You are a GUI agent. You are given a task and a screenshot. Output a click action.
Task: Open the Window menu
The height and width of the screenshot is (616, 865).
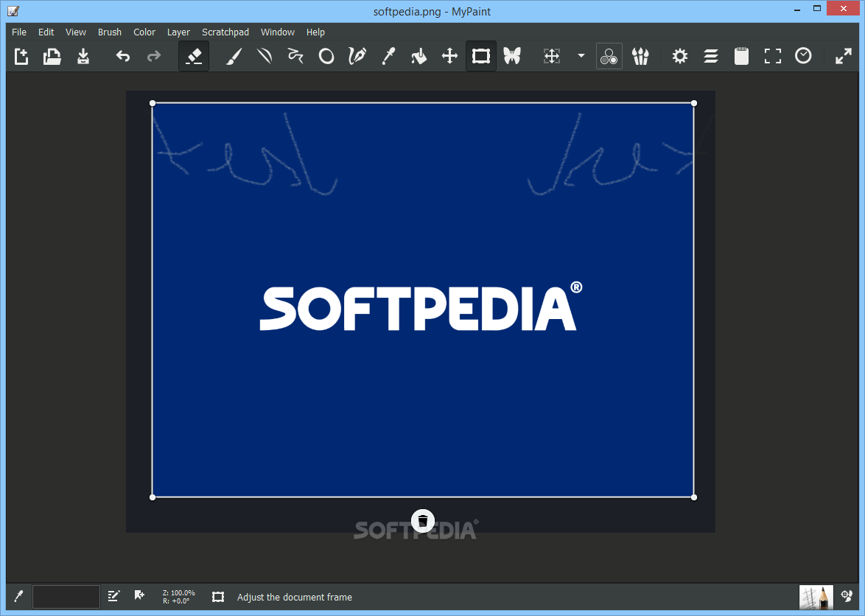pos(278,32)
